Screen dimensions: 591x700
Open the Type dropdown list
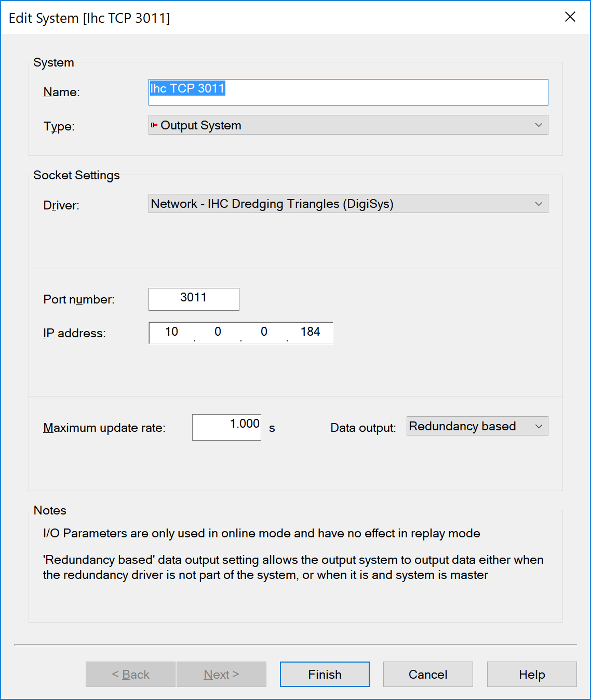pyautogui.click(x=348, y=125)
